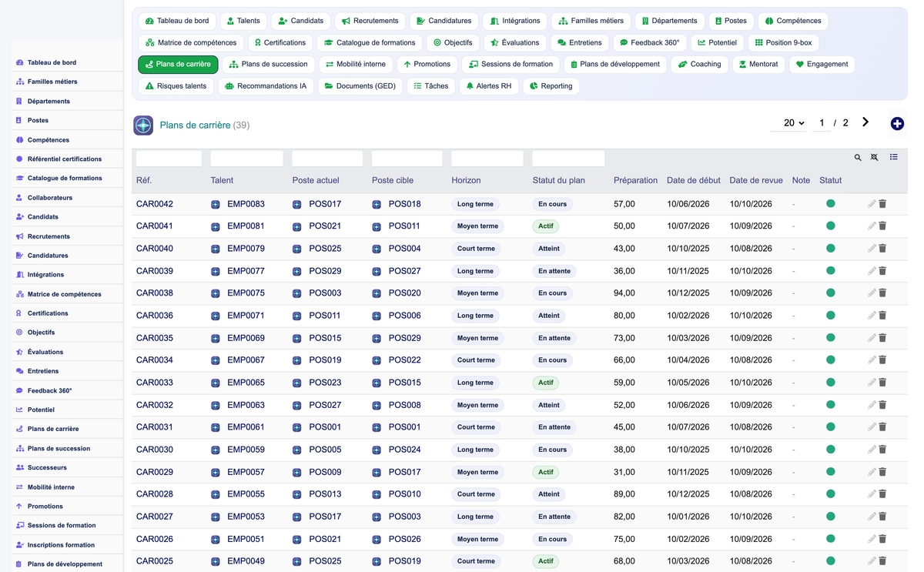Click the search magnifier icon in filter row
Screen dimensions: 924x572
click(858, 158)
